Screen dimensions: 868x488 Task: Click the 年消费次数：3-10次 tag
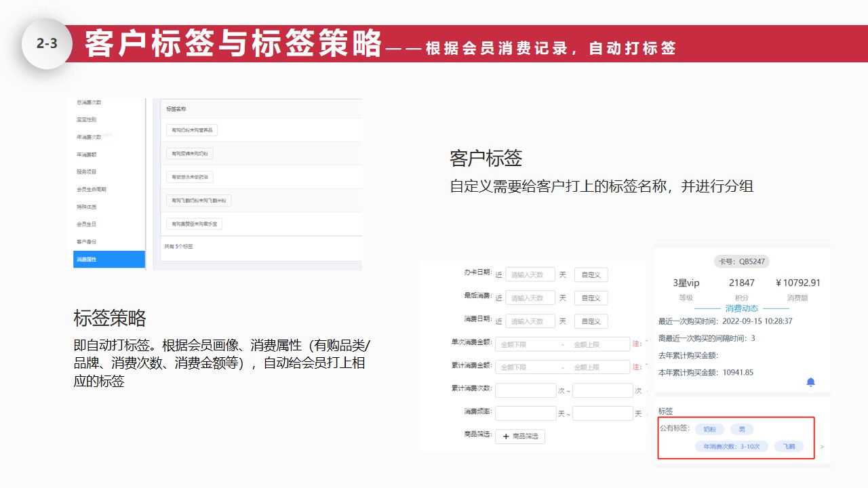click(x=732, y=446)
